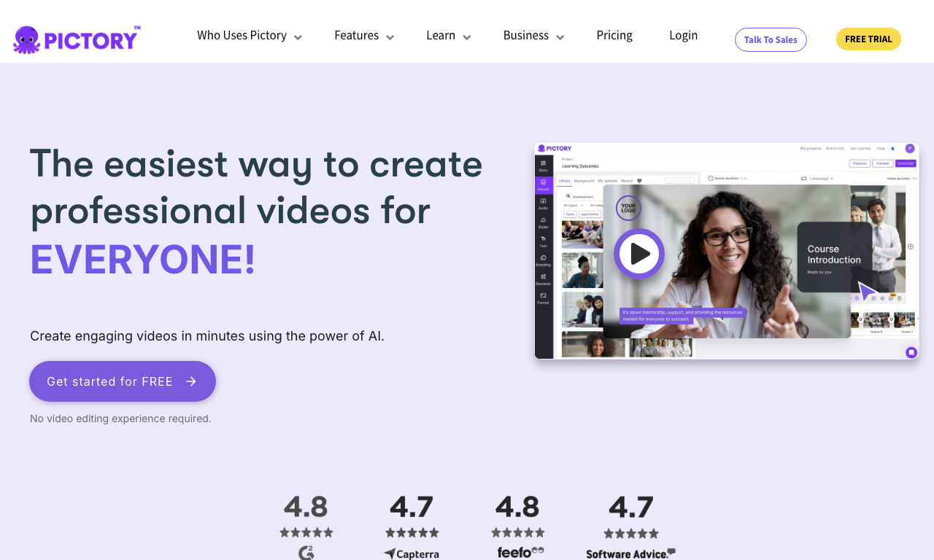This screenshot has height=560, width=934.
Task: Play the hero demo video
Action: pyautogui.click(x=639, y=254)
